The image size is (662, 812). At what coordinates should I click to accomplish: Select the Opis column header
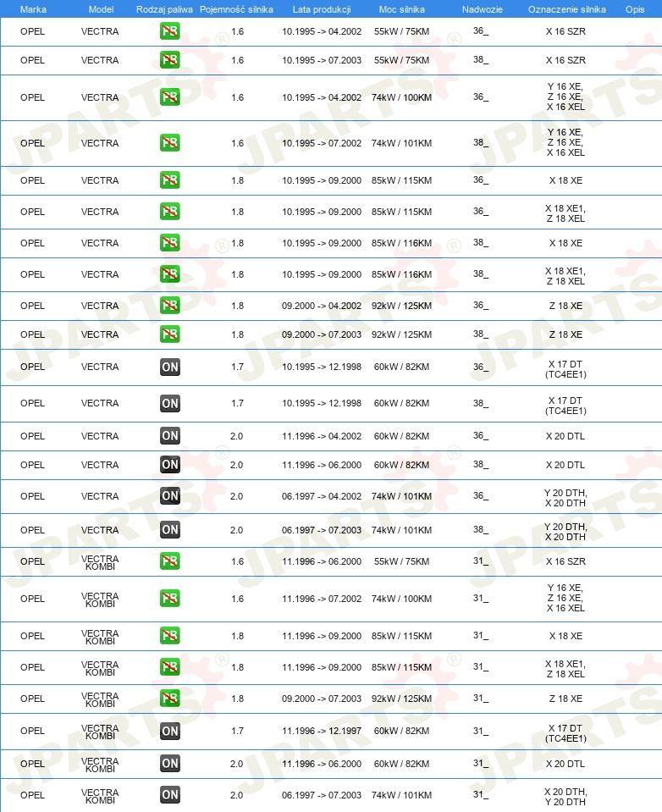(x=635, y=9)
